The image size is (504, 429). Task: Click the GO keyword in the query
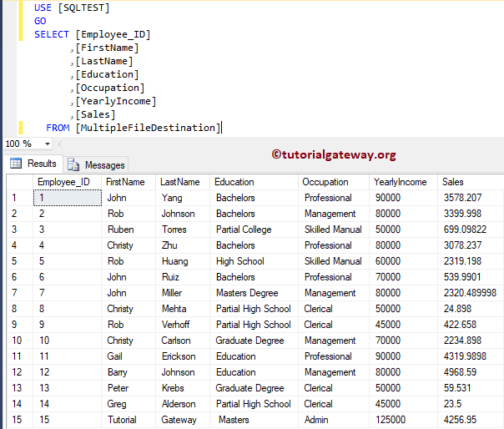coord(40,21)
